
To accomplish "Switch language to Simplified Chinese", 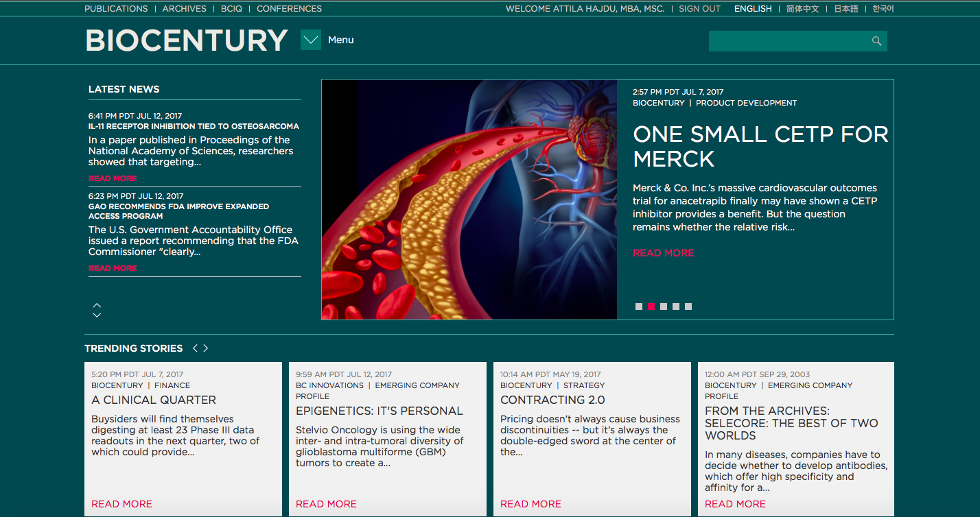I will click(x=803, y=9).
